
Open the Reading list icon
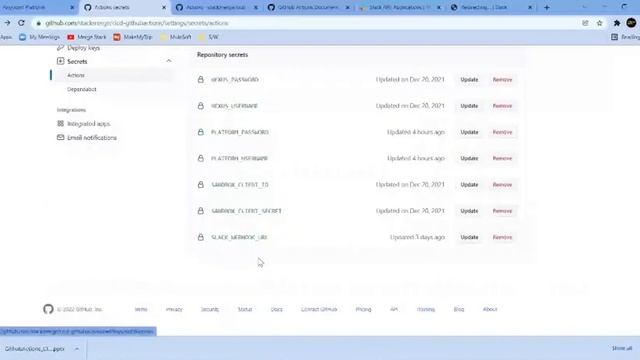pos(614,37)
